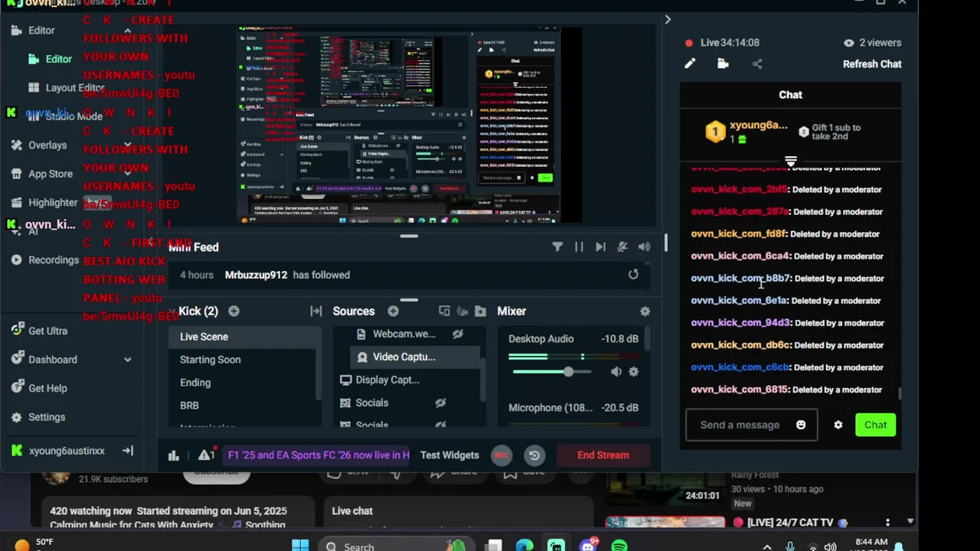Start recording with the REC button
The width and height of the screenshot is (980, 551).
(501, 455)
